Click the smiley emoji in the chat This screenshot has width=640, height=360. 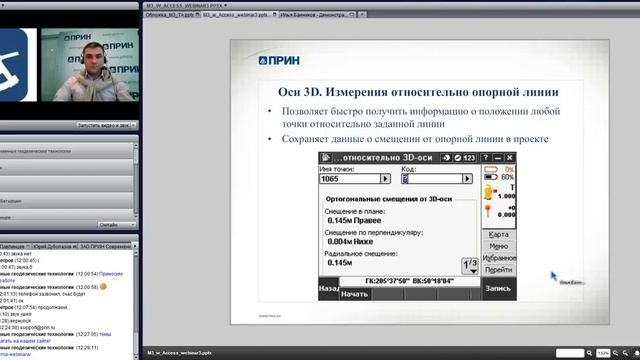[x=103, y=287]
